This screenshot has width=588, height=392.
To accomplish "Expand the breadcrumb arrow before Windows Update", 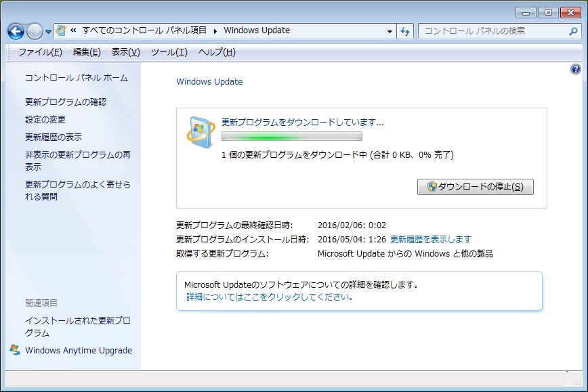I will (215, 31).
